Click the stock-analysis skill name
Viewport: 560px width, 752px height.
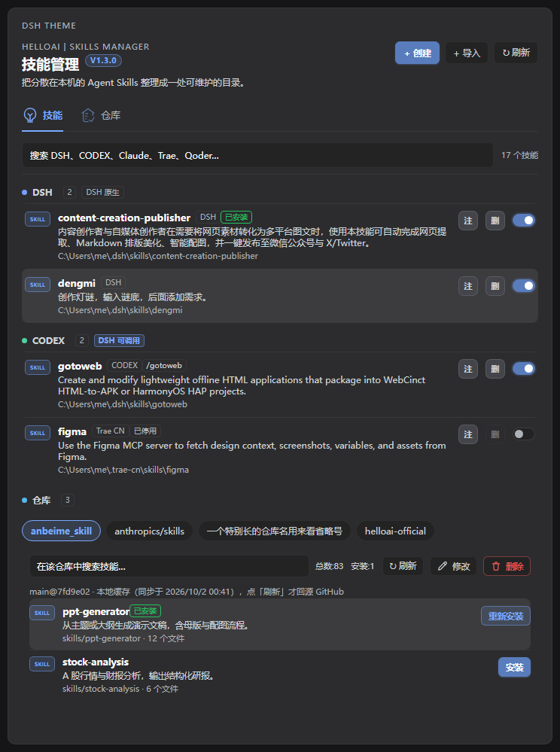point(96,662)
